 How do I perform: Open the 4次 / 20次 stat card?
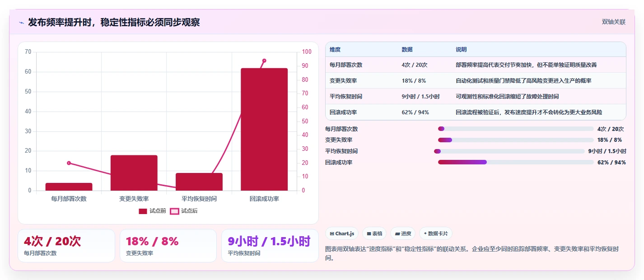(66, 246)
